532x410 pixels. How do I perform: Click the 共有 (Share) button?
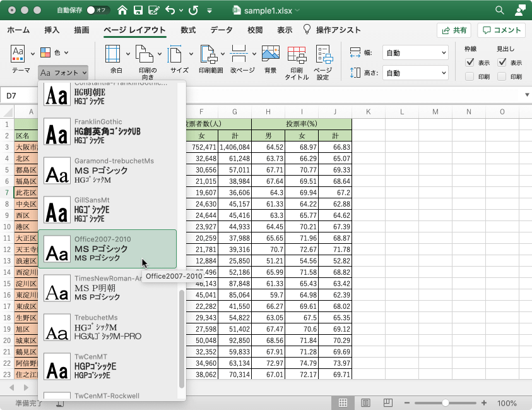(454, 30)
